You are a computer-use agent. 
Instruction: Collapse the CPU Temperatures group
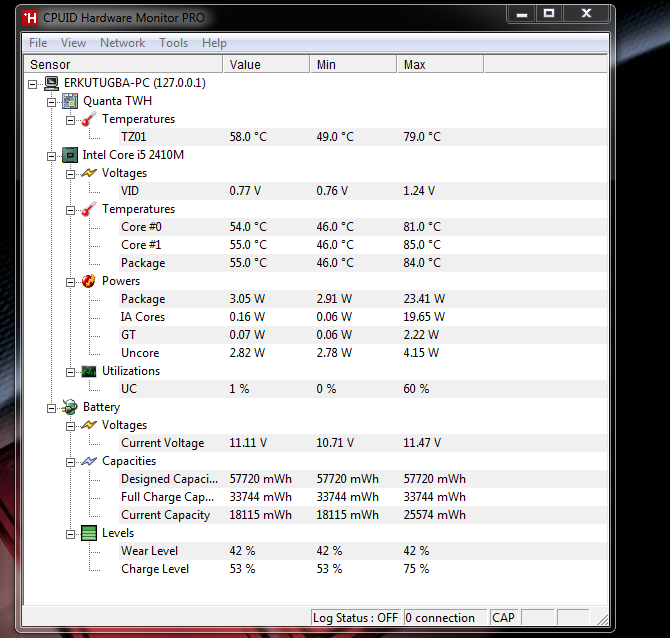[x=70, y=210]
